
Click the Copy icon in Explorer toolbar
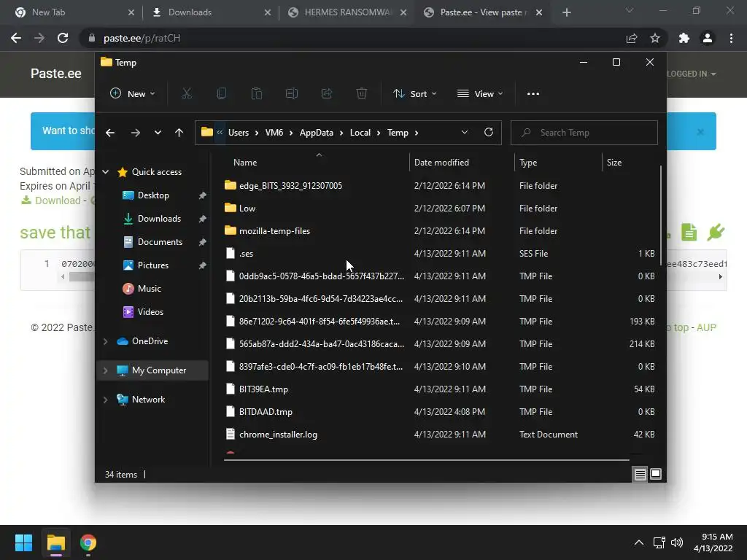pos(222,94)
